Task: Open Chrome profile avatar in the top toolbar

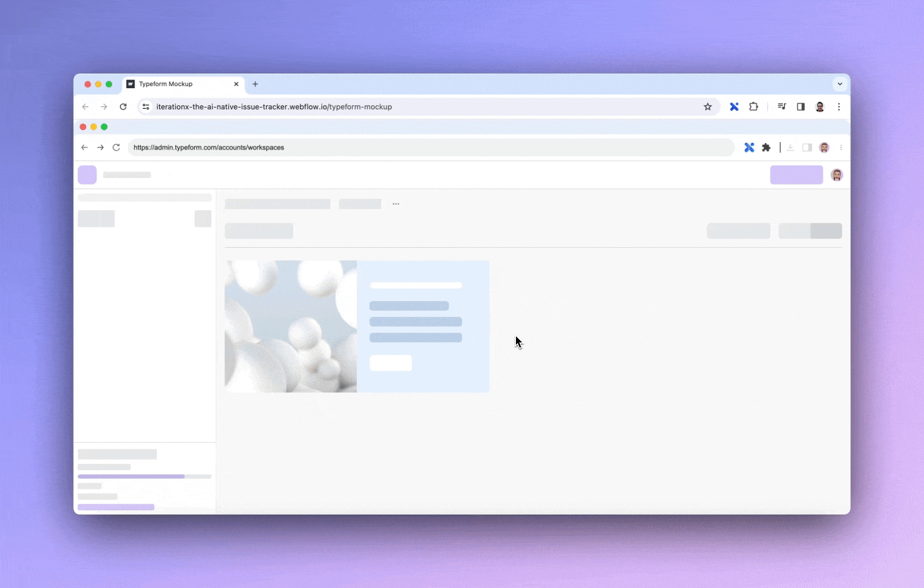Action: [820, 107]
